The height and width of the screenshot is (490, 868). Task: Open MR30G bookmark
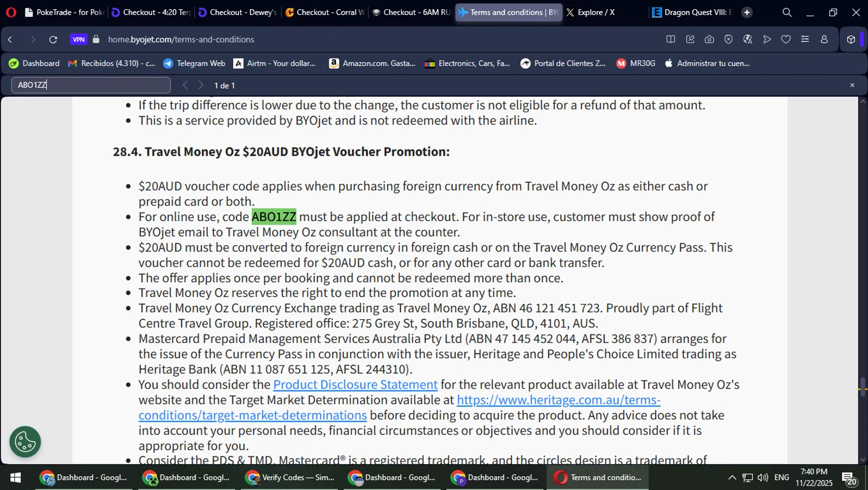pos(635,63)
